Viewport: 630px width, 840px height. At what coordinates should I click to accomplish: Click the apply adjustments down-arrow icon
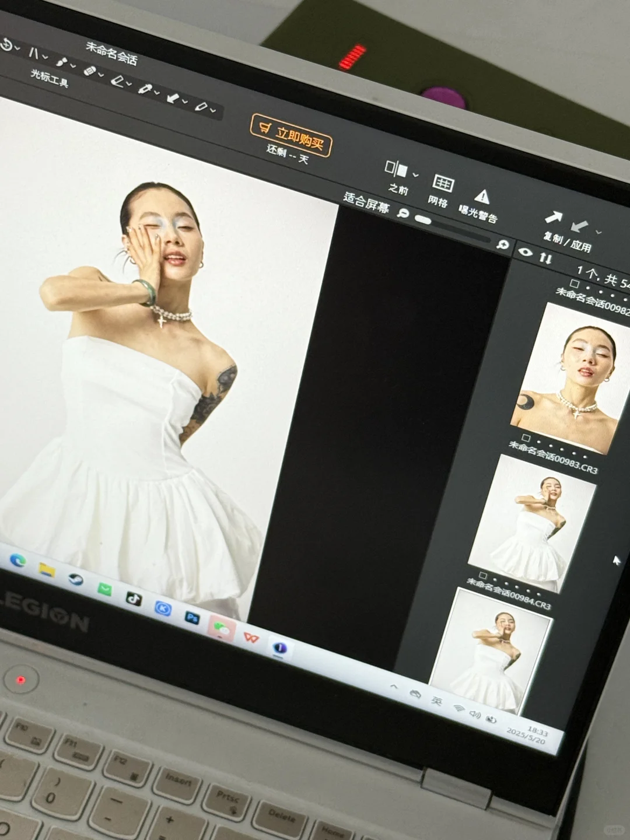[579, 226]
